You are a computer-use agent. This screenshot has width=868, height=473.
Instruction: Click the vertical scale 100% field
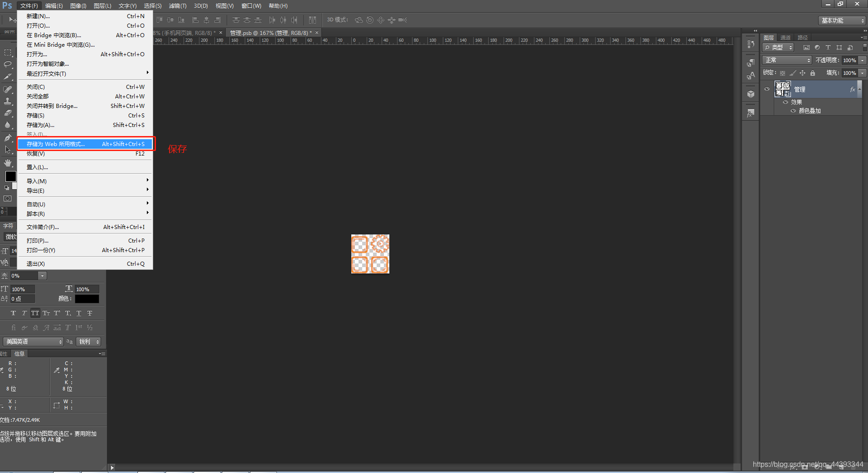click(x=23, y=289)
